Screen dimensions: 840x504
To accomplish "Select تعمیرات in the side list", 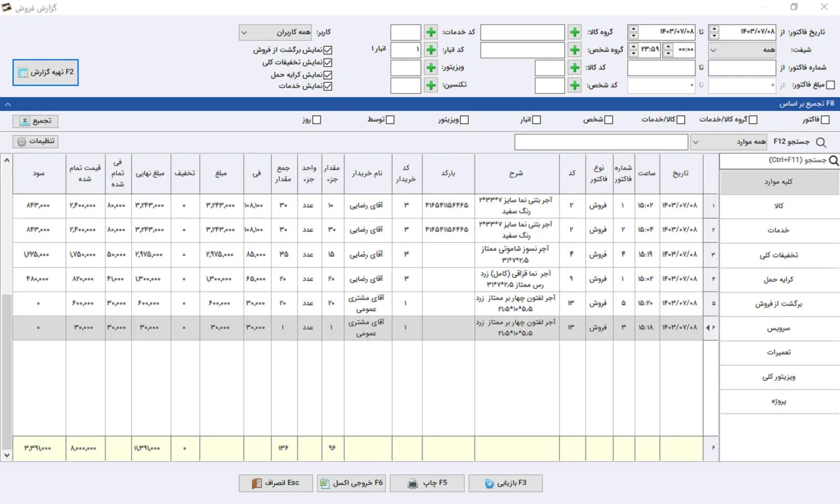I will (x=780, y=352).
